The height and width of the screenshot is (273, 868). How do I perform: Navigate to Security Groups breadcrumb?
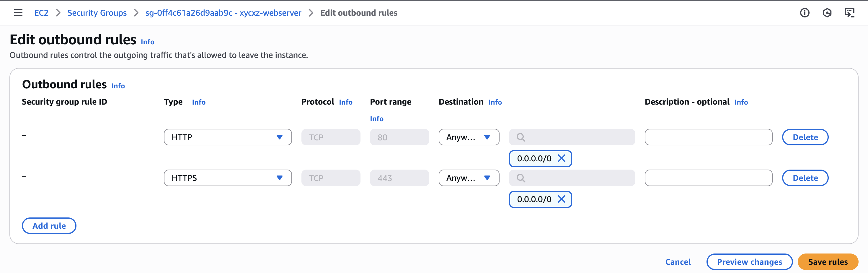click(97, 13)
